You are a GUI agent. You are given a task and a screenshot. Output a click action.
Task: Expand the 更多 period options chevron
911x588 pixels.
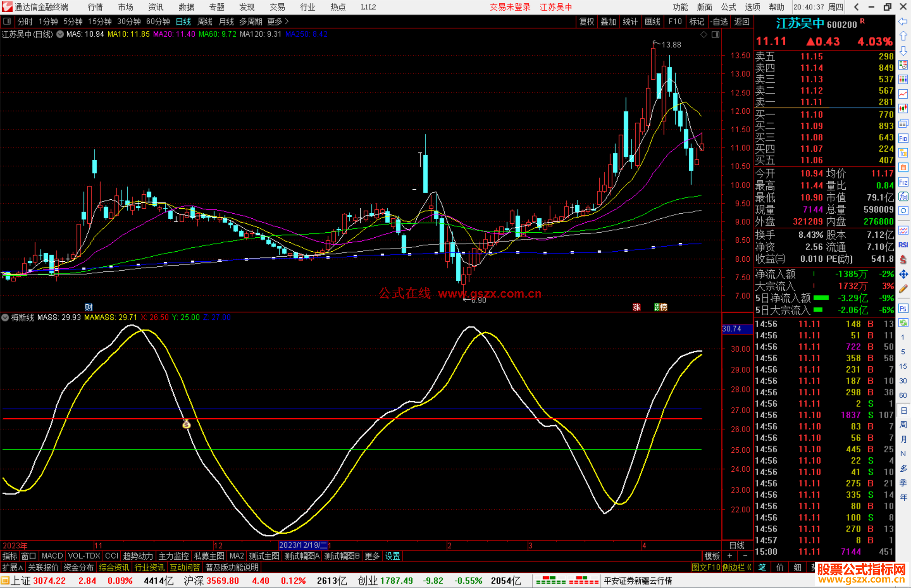(x=287, y=21)
